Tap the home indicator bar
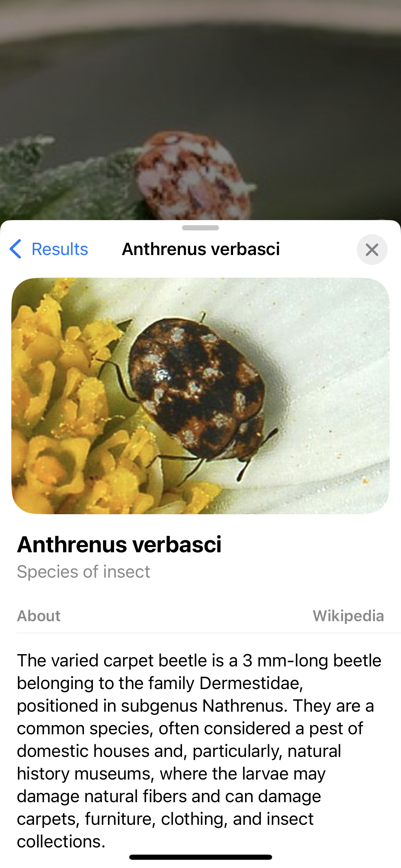This screenshot has height=868, width=401. [200, 857]
